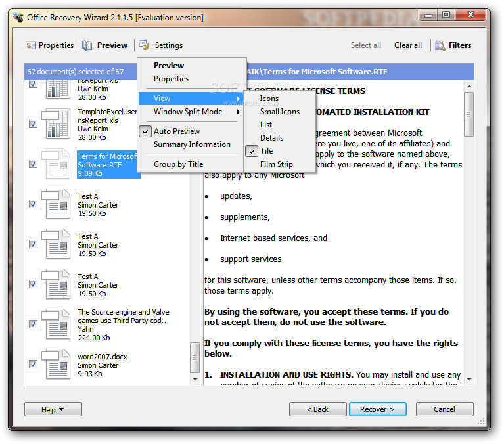Click the document list scrollbar thumb
Viewport: 504px width, 444px height.
tap(195, 357)
